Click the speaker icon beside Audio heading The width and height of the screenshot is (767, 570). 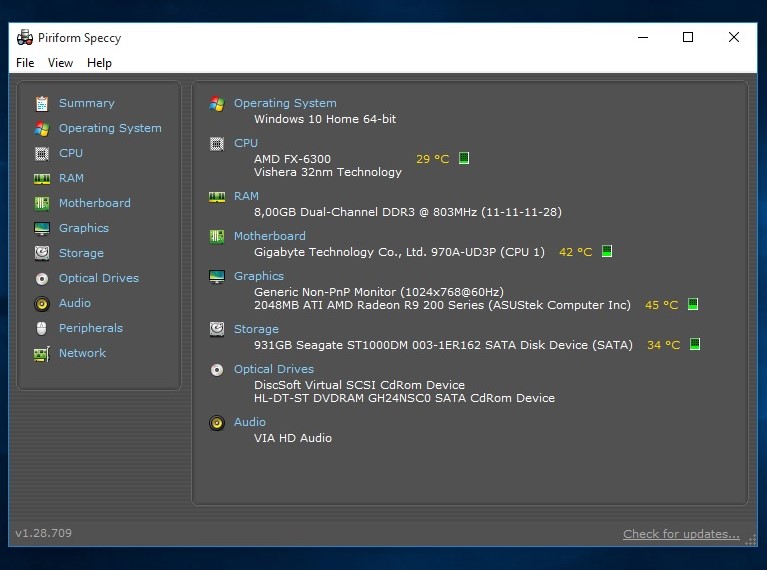pyautogui.click(x=217, y=423)
